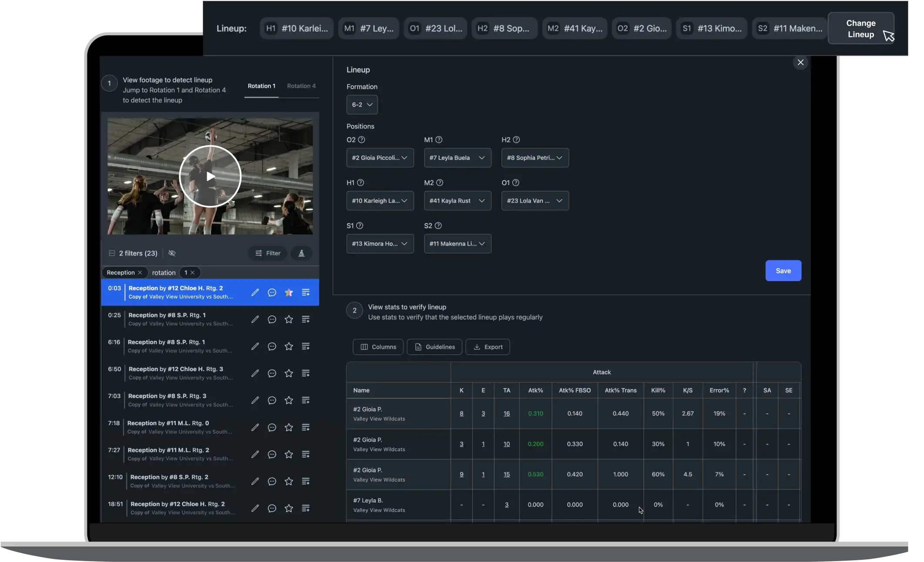Click the Export button above the stats table
The height and width of the screenshot is (562, 924).
(x=488, y=347)
